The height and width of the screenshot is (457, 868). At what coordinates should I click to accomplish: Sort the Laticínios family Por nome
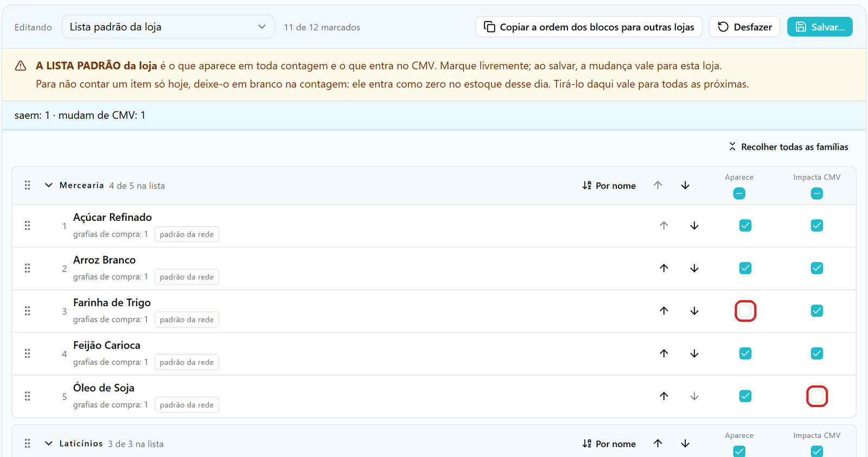pyautogui.click(x=609, y=443)
